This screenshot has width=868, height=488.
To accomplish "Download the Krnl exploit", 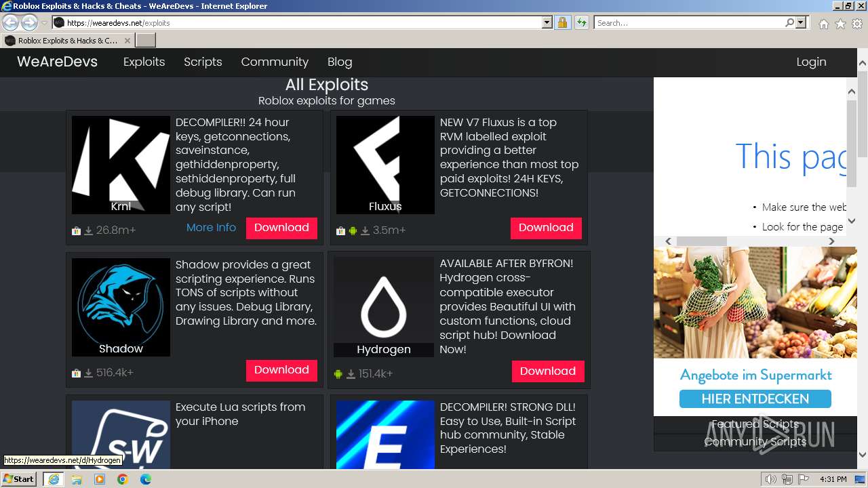I will (x=281, y=228).
